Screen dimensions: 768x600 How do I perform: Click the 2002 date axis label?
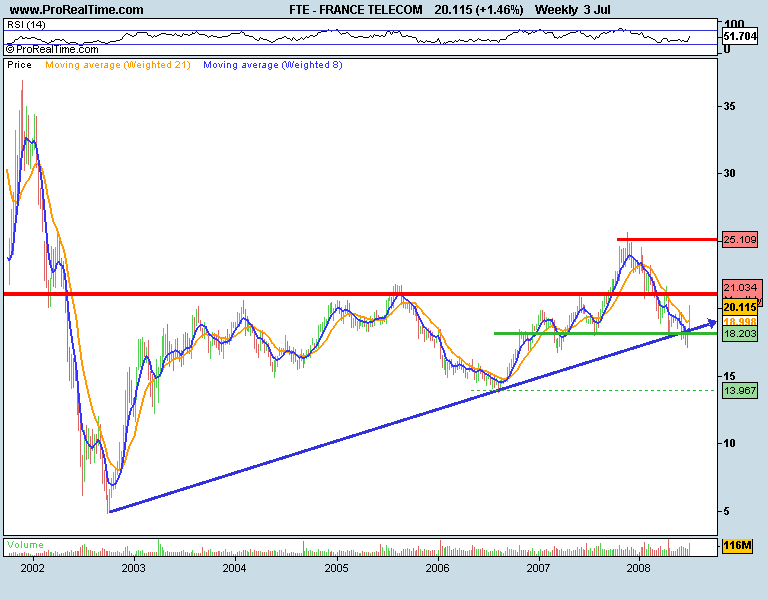pyautogui.click(x=33, y=568)
